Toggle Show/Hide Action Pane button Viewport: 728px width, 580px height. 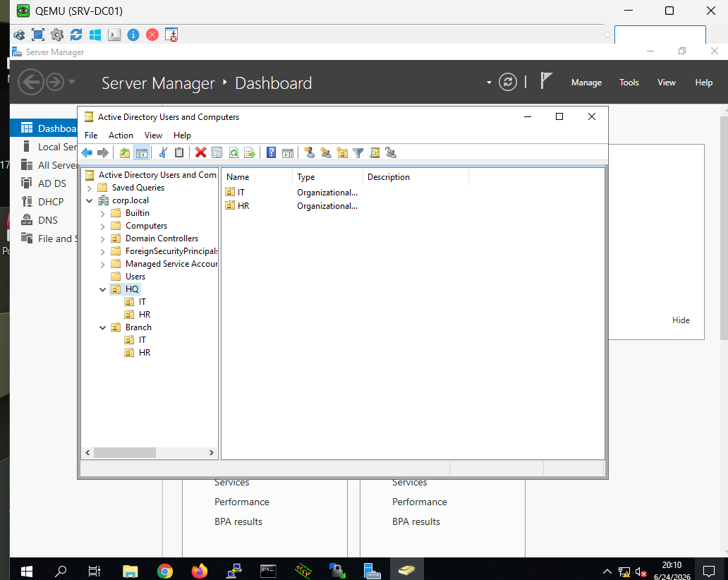pyautogui.click(x=288, y=153)
